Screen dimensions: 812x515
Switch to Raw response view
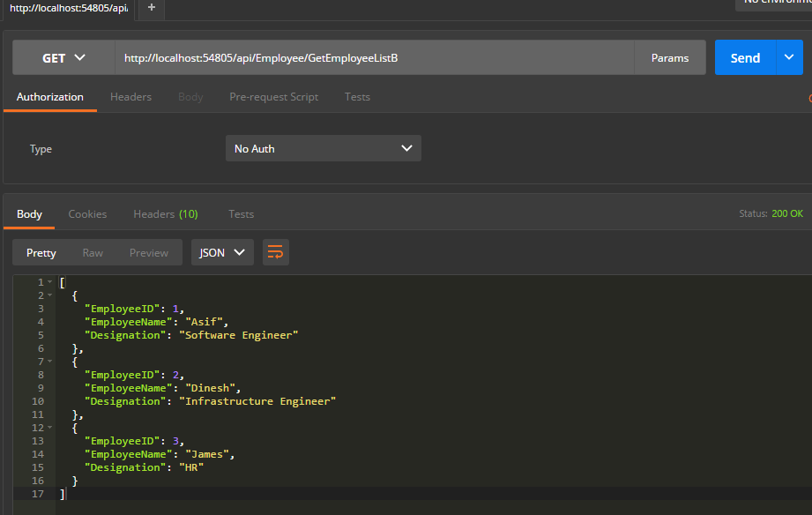[93, 252]
